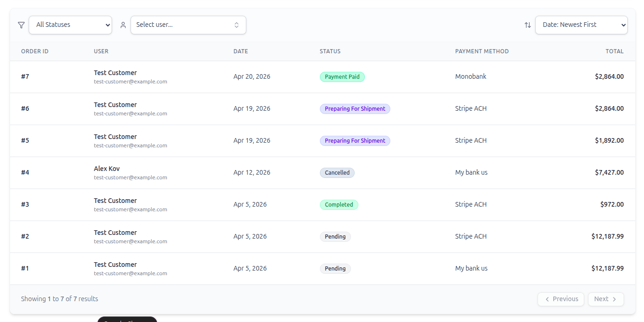
Task: Select order #5 ID cell
Action: [x=25, y=141]
